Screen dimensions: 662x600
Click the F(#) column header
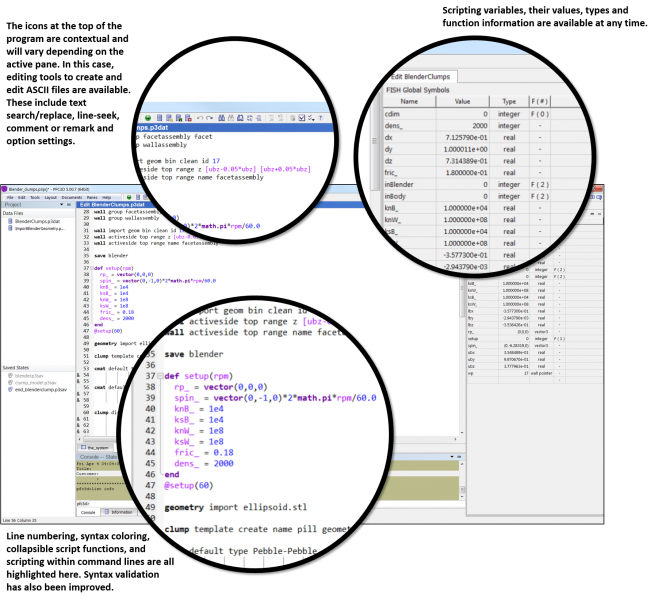(540, 101)
